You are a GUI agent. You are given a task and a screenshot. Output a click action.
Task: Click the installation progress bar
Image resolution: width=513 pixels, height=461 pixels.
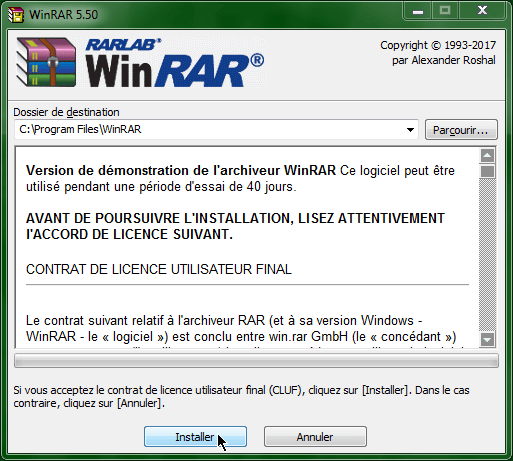[x=256, y=361]
